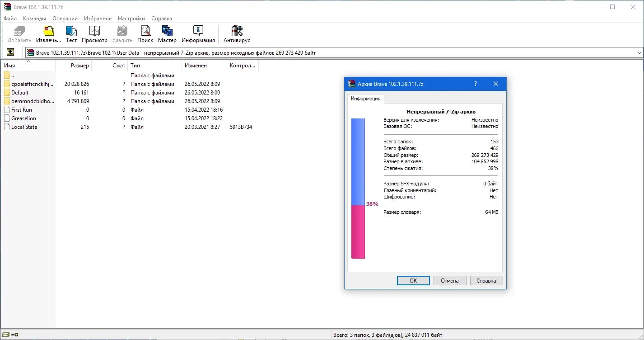Click the drive icon in status bar
The image size is (644, 340).
pos(5,335)
